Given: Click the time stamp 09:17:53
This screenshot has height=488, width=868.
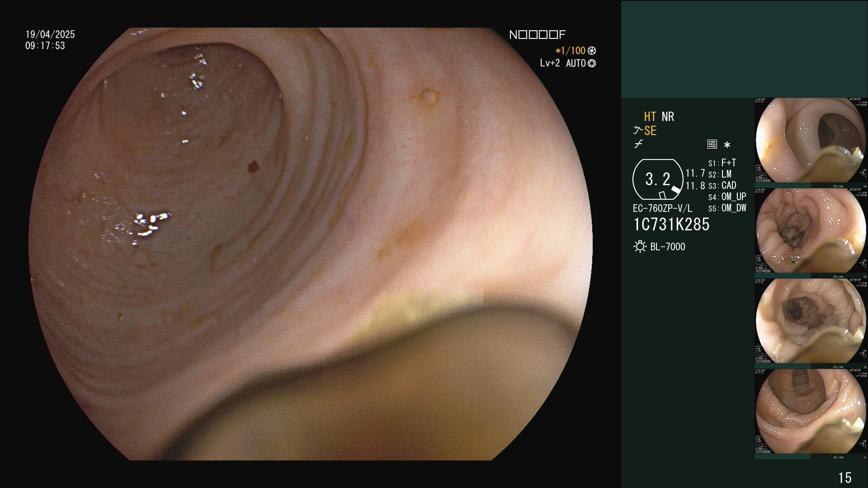Looking at the screenshot, I should (x=45, y=46).
